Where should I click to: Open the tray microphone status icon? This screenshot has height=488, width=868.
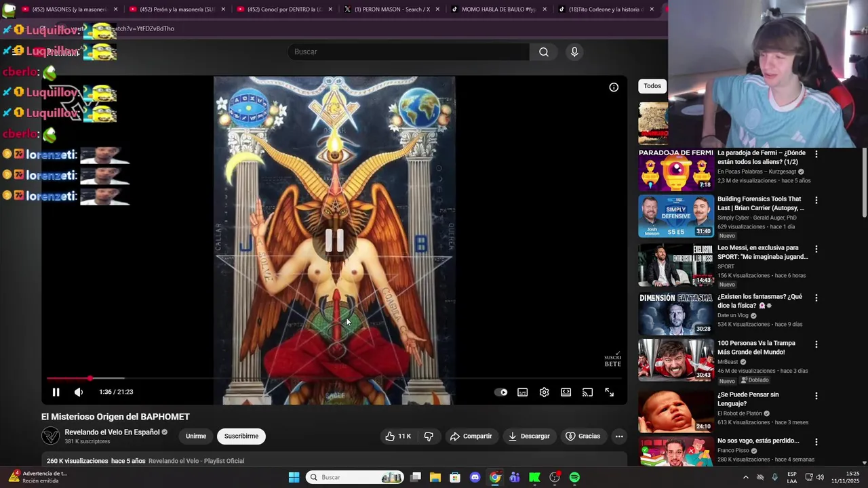click(774, 477)
